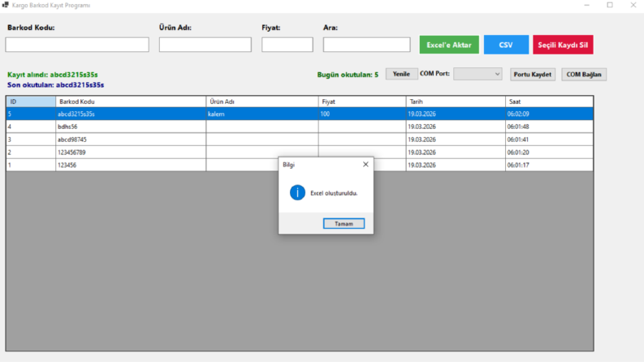Click the price cell showing 100

click(x=362, y=114)
